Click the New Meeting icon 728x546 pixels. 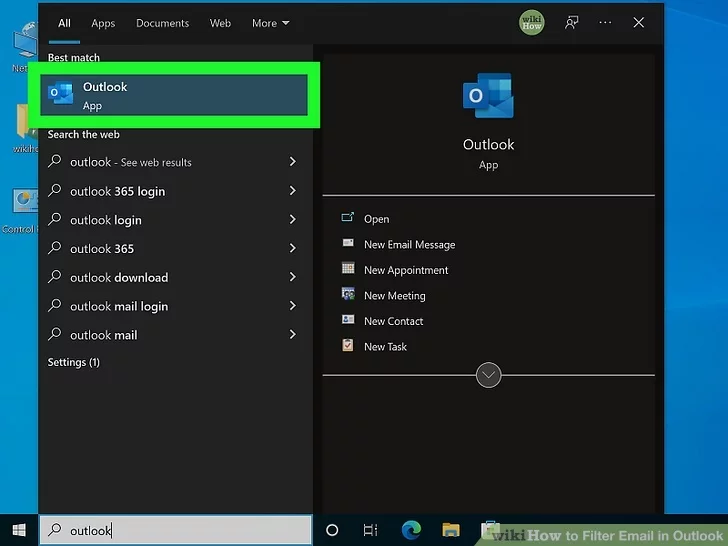[348, 293]
